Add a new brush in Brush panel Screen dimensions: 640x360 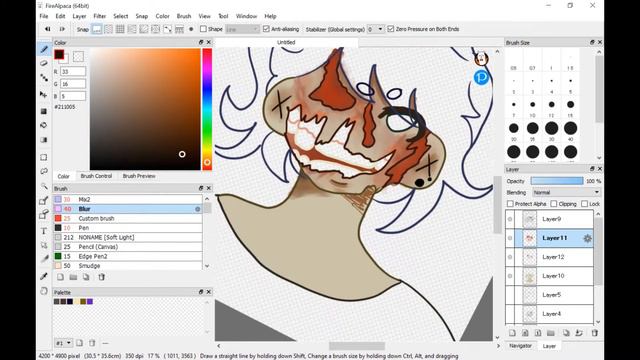(60, 277)
